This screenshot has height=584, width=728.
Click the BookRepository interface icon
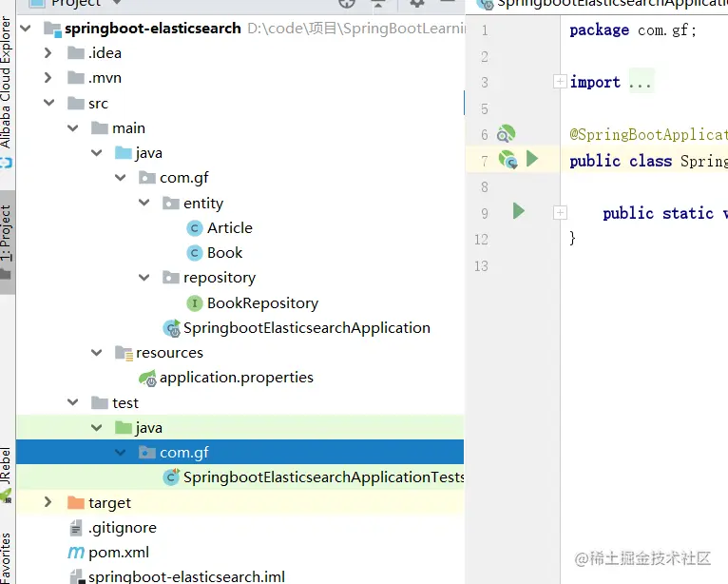tap(195, 302)
